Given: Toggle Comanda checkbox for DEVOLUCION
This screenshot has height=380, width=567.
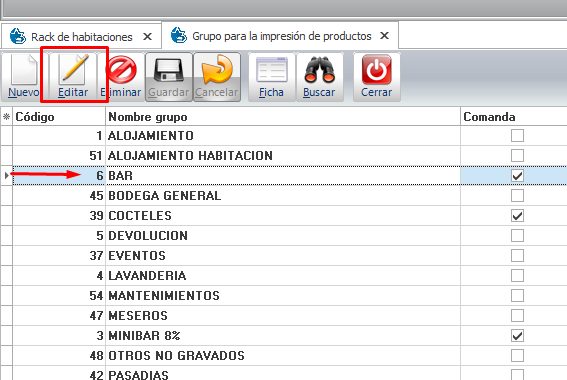Looking at the screenshot, I should (x=517, y=236).
